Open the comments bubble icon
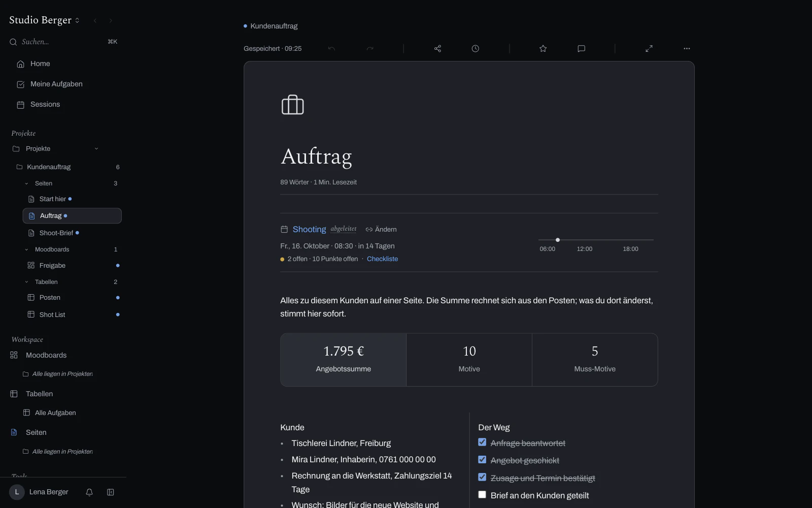The height and width of the screenshot is (508, 812). click(x=582, y=49)
